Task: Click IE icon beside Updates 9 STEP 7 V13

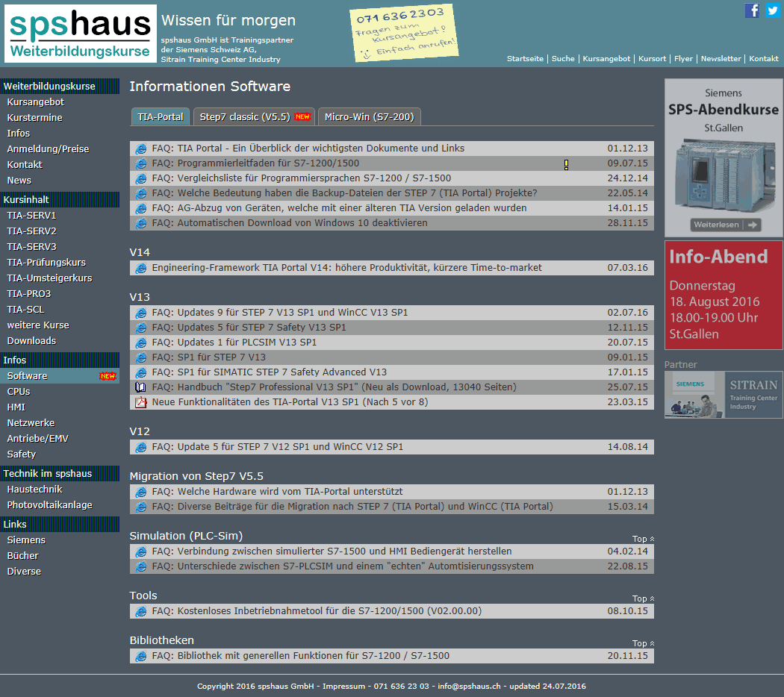Action: (x=141, y=313)
